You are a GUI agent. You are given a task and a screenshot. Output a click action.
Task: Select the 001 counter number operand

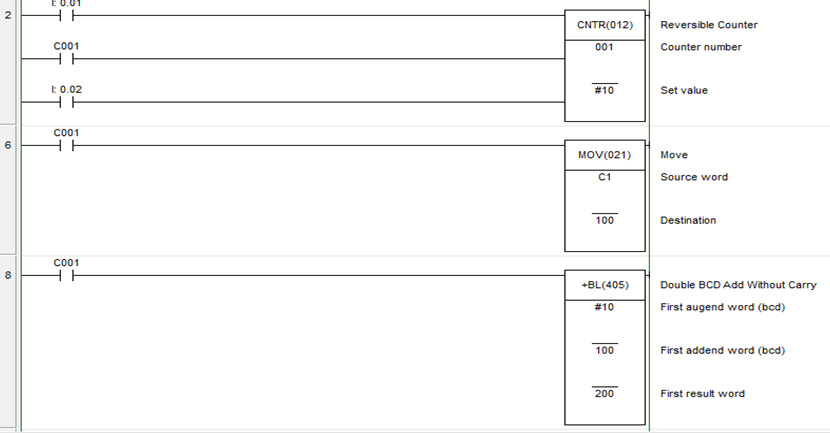605,47
